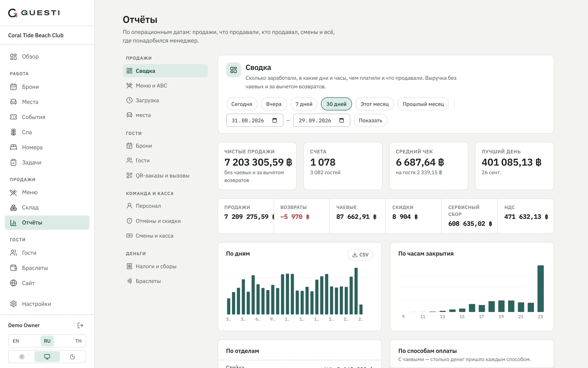Open Гости report under ГОСТИ submenu
Image resolution: width=588 pixels, height=368 pixels.
point(165,160)
